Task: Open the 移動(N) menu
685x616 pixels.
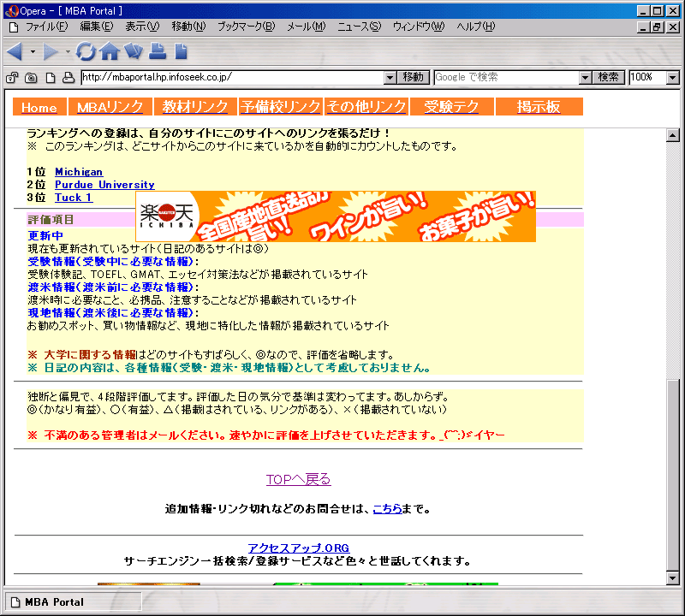Action: pyautogui.click(x=188, y=27)
